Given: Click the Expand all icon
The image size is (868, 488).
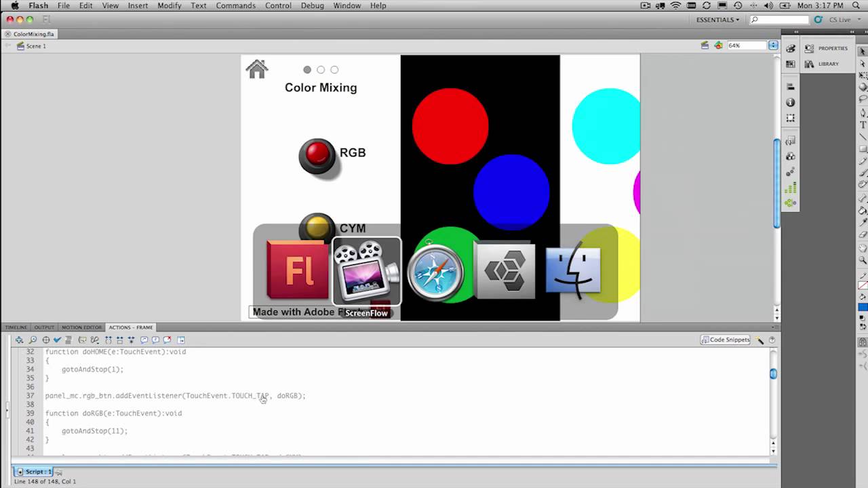Looking at the screenshot, I should coord(131,340).
